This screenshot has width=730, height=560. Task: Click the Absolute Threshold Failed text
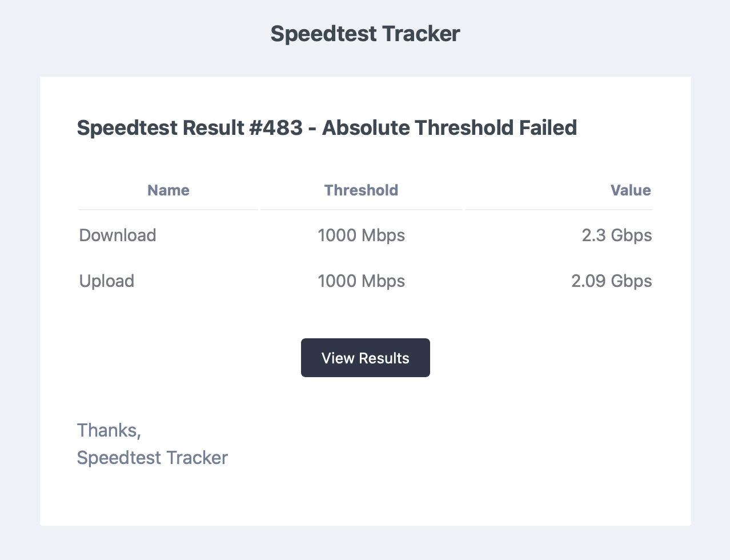[x=450, y=127]
